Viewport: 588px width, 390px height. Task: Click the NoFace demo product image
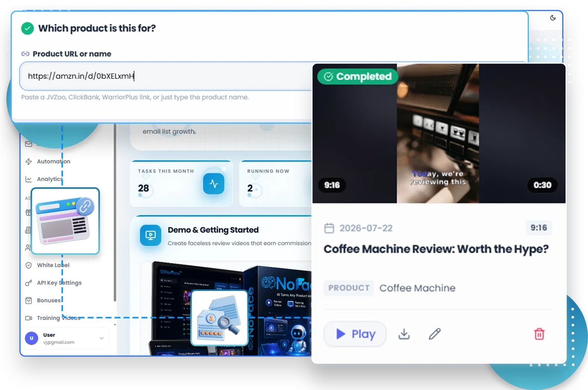coord(230,308)
